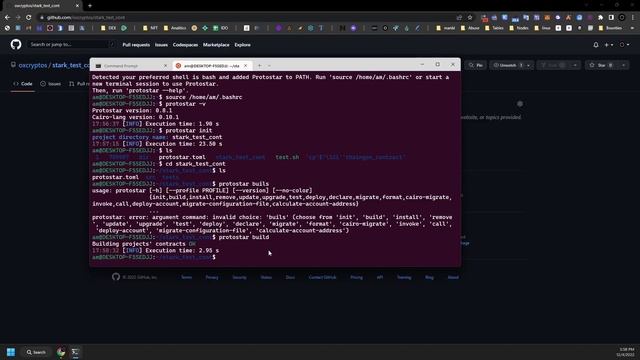Show hidden bookmarks with the chevron

click(632, 28)
